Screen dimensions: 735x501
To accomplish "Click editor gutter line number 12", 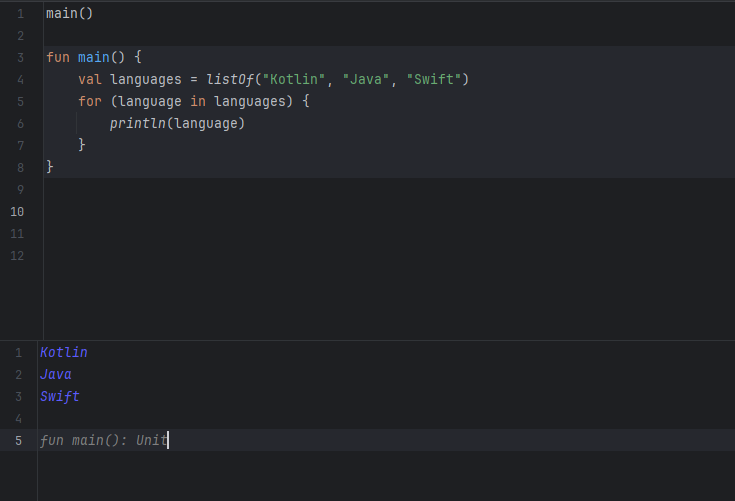I will (17, 256).
